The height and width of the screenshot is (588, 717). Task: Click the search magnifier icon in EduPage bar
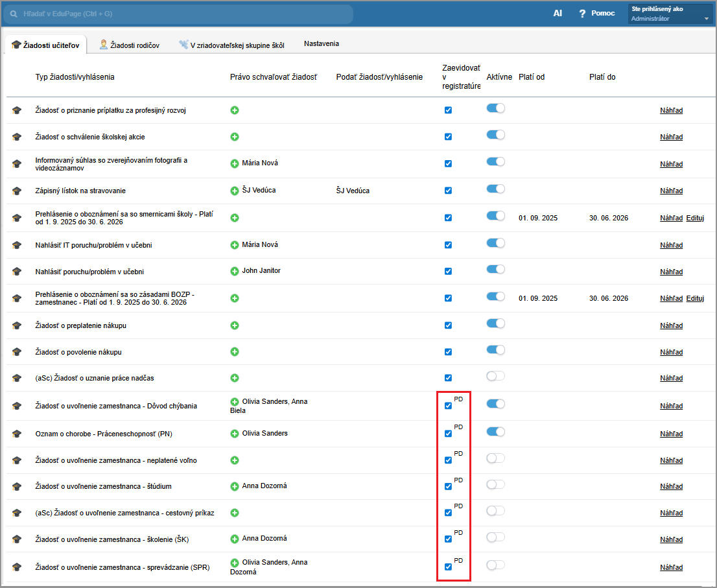coord(14,13)
